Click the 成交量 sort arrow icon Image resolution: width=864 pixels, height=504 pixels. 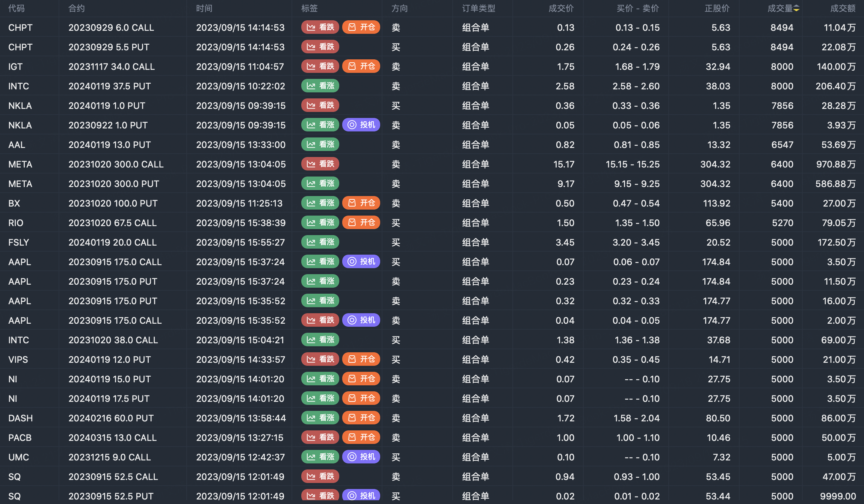[x=796, y=9]
